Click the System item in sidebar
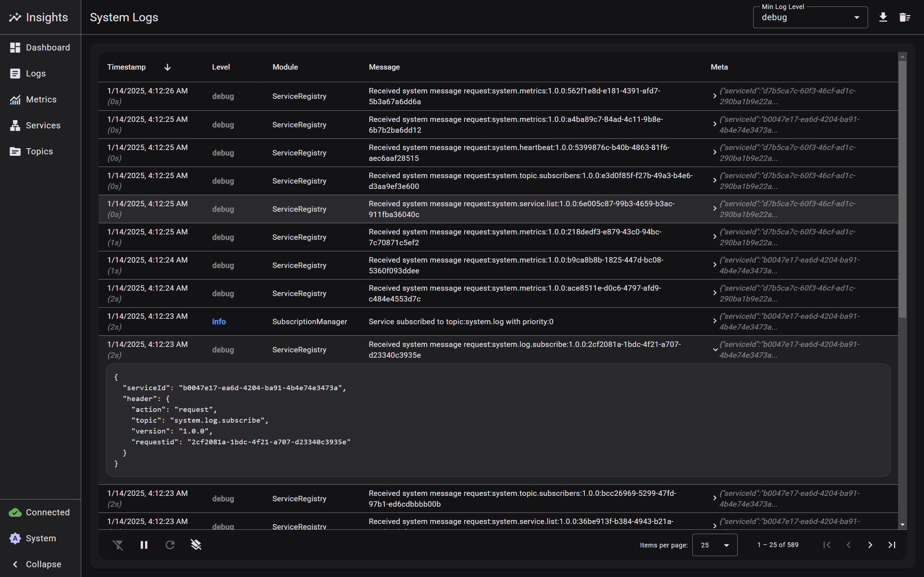The height and width of the screenshot is (577, 924). click(40, 538)
